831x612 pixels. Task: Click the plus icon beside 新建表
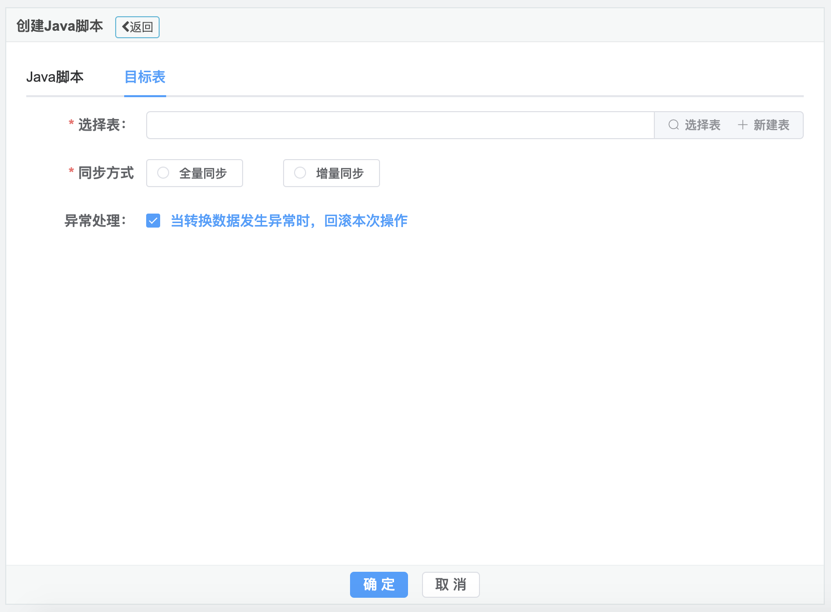point(742,125)
